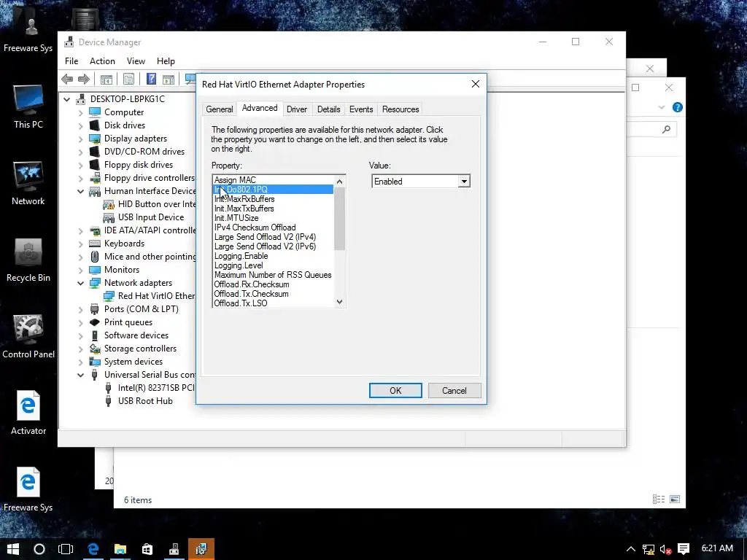Open the Activator desktop shortcut

[28, 413]
